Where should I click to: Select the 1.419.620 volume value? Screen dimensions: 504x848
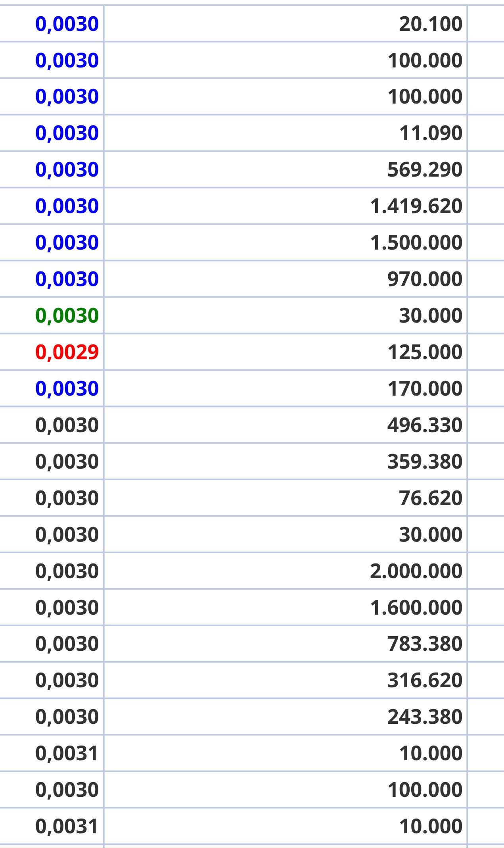click(x=416, y=206)
